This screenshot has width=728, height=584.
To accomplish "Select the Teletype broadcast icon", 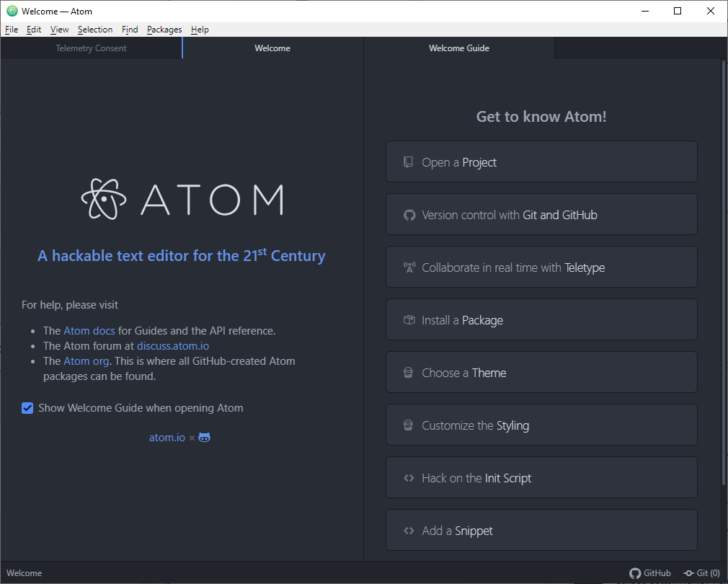I will [409, 267].
